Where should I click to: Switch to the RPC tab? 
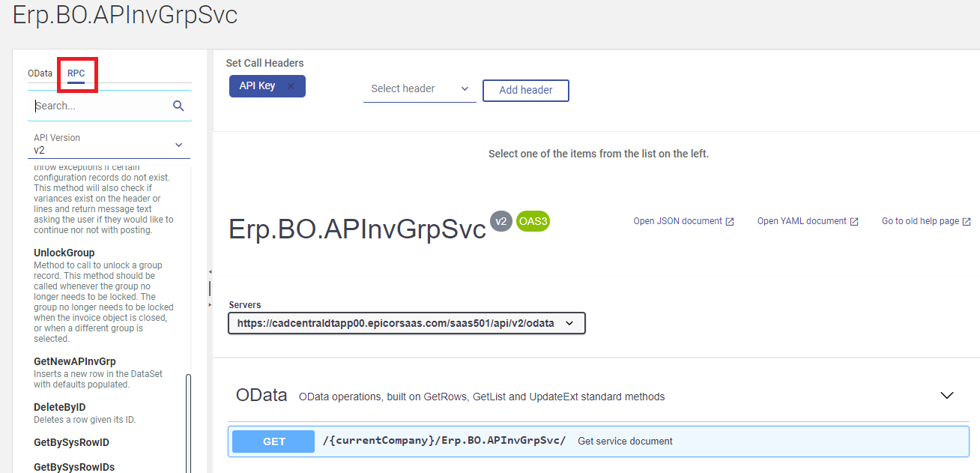point(76,73)
